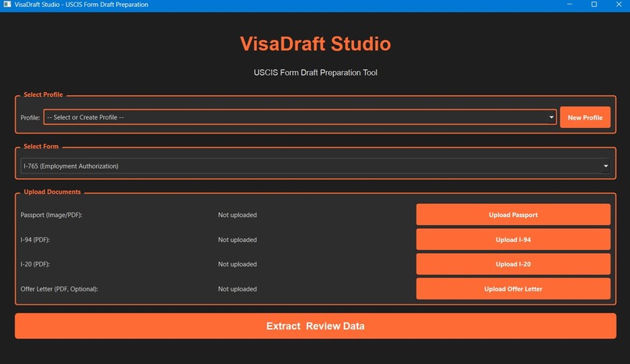The image size is (630, 364).
Task: Maximize the VisaDraft Studio window
Action: [594, 5]
